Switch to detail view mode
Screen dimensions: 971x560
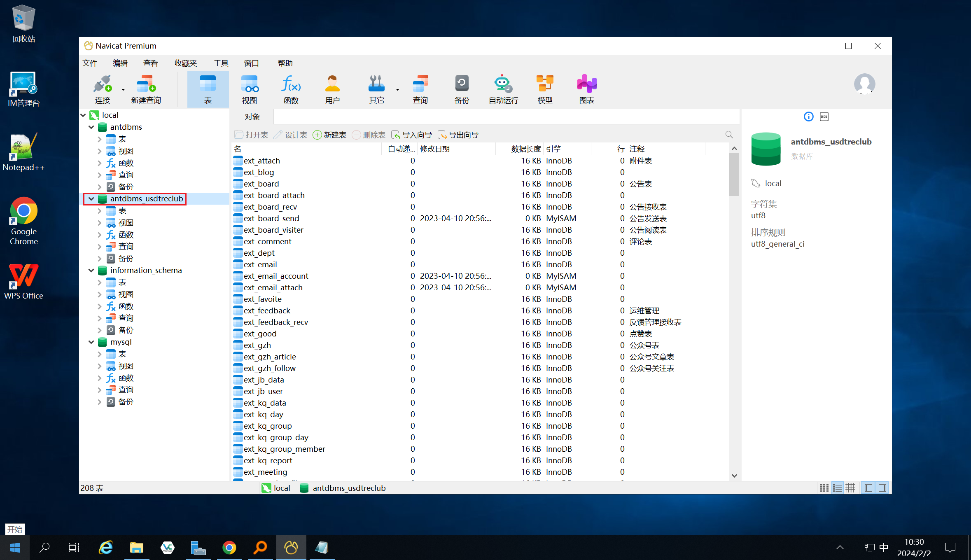(850, 488)
